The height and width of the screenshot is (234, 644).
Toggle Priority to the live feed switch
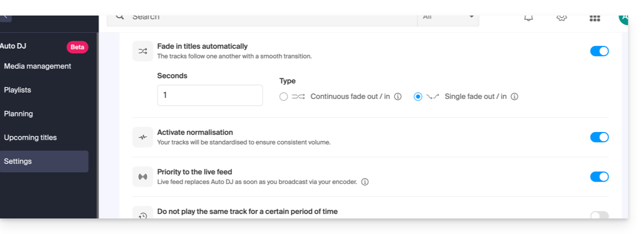click(x=599, y=177)
